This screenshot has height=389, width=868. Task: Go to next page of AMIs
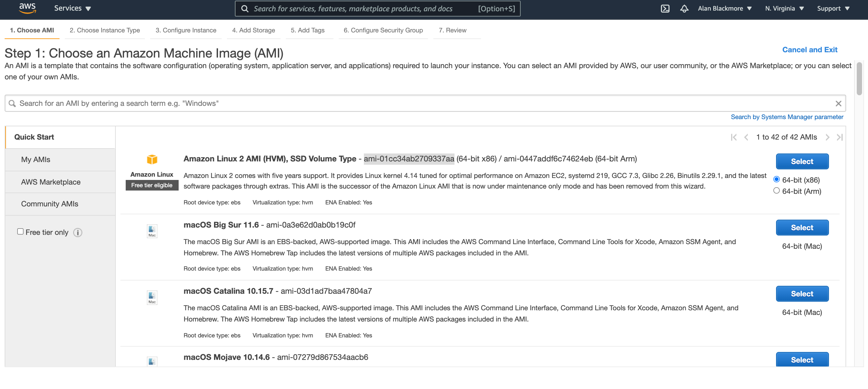(827, 137)
